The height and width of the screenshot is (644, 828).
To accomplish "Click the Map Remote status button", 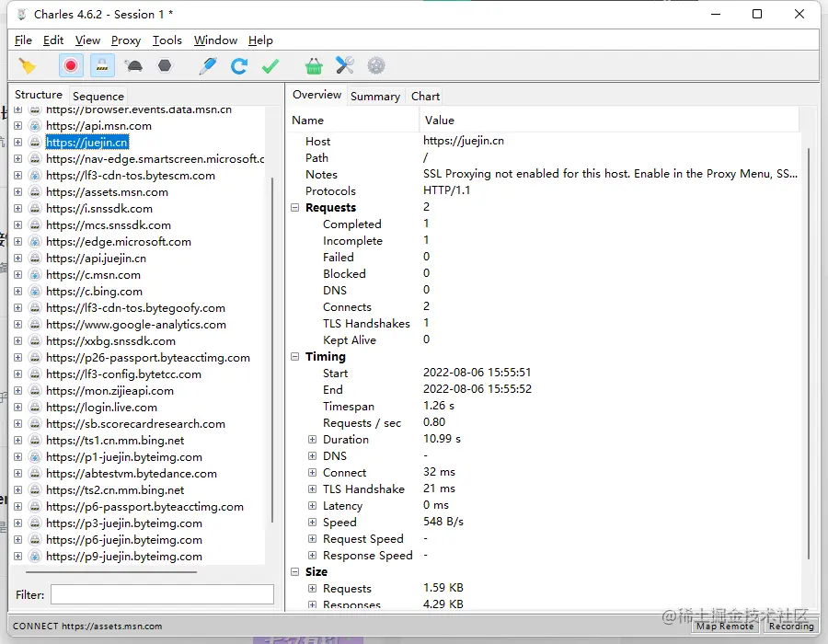I will pyautogui.click(x=725, y=626).
